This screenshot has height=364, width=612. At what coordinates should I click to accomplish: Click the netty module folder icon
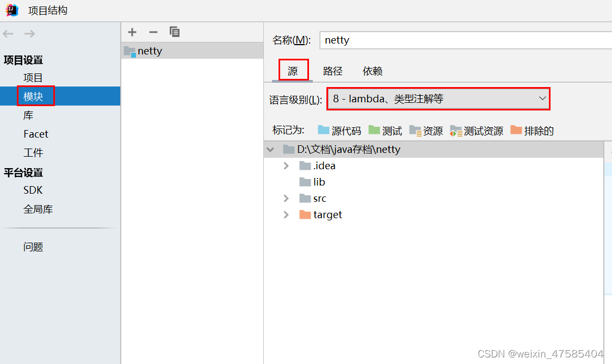tap(129, 51)
